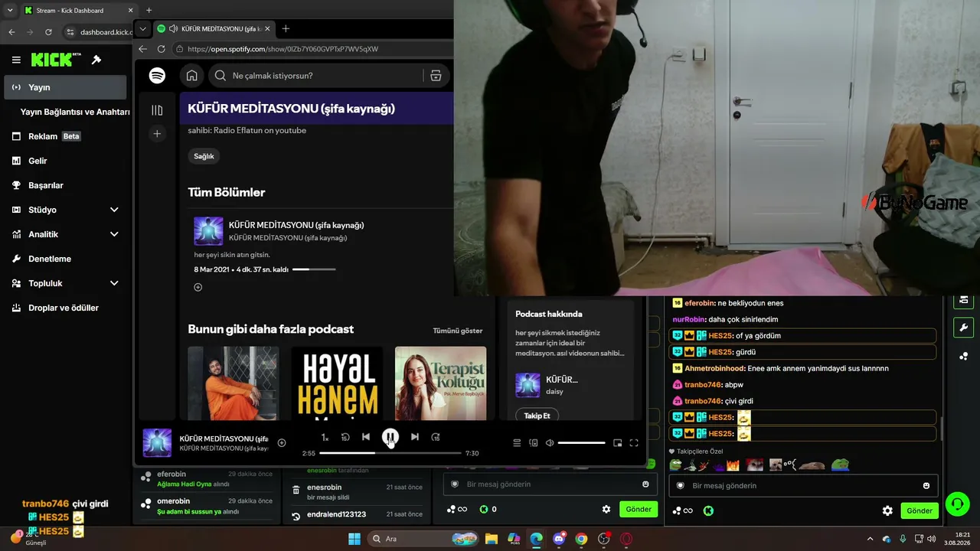
Task: Pause the Spotify playback
Action: pos(390,437)
